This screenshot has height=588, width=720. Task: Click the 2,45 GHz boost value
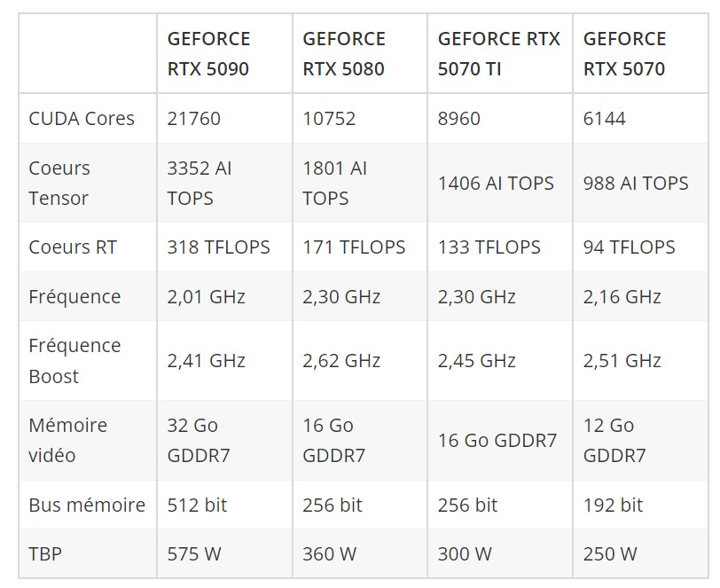coord(477,361)
